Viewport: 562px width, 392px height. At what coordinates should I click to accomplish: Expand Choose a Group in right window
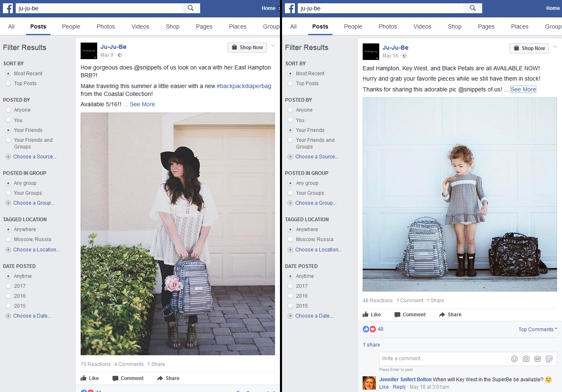316,203
